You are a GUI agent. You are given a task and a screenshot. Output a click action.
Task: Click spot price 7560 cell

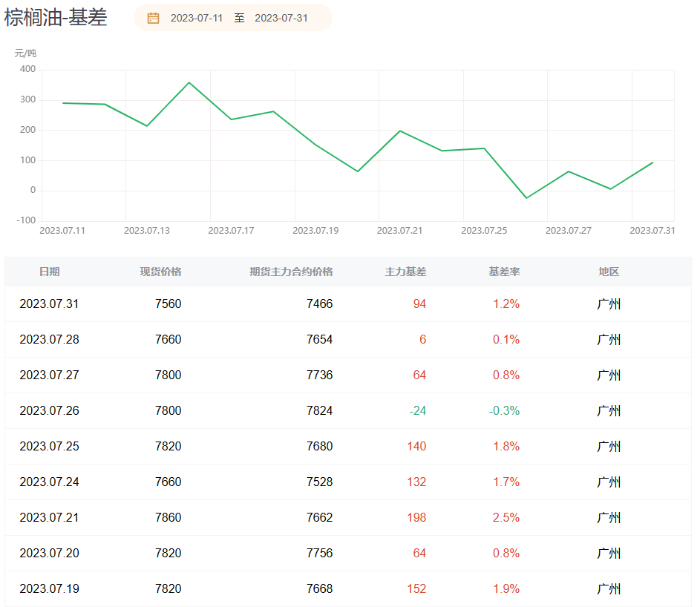pos(169,304)
